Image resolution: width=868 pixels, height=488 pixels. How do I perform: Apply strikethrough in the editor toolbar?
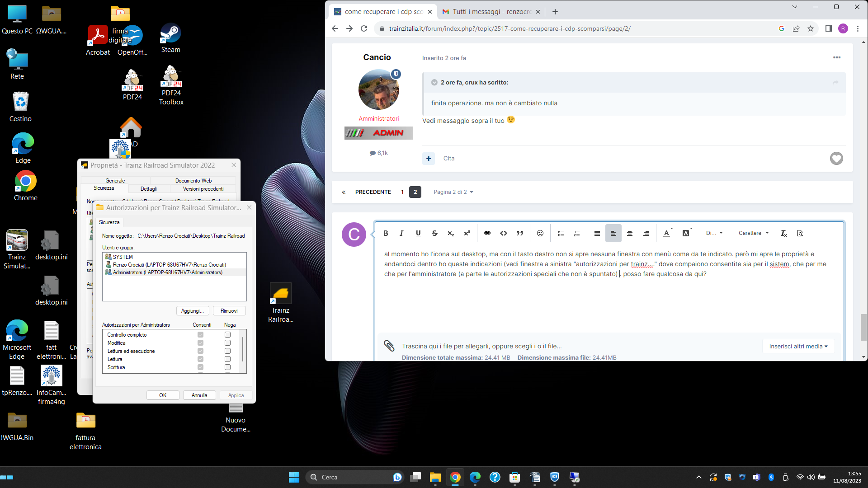(x=434, y=233)
